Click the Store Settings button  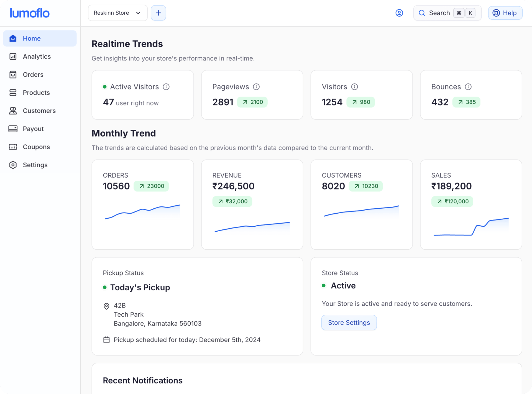pyautogui.click(x=349, y=322)
